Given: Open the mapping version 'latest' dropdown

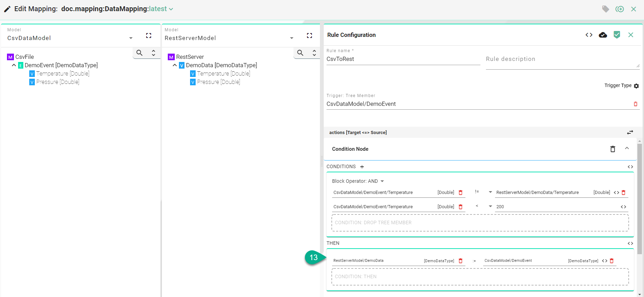Looking at the screenshot, I should [x=161, y=9].
